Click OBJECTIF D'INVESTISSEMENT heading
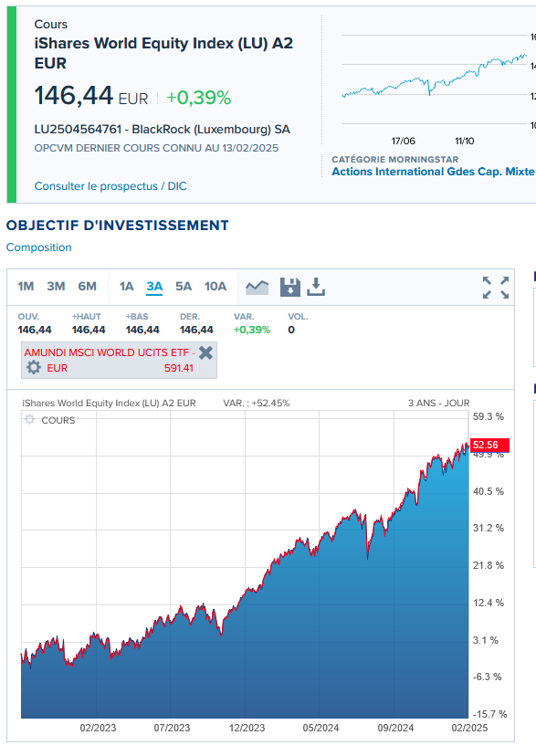The height and width of the screenshot is (756, 536). [x=117, y=226]
